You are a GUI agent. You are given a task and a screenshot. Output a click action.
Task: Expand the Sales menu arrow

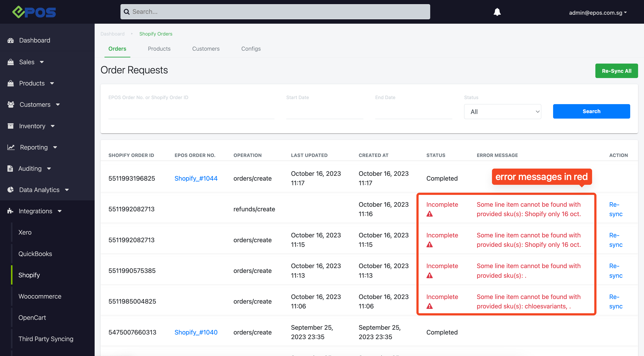tap(42, 62)
